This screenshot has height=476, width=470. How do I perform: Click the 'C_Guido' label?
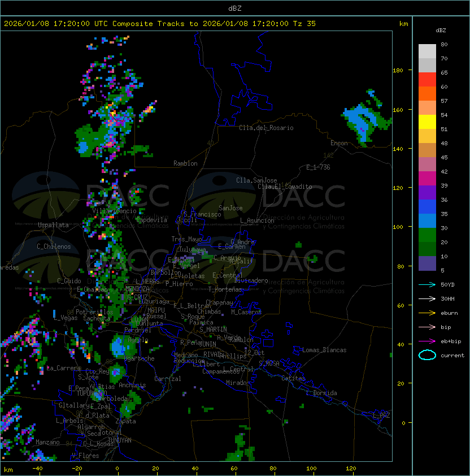[x=69, y=281]
